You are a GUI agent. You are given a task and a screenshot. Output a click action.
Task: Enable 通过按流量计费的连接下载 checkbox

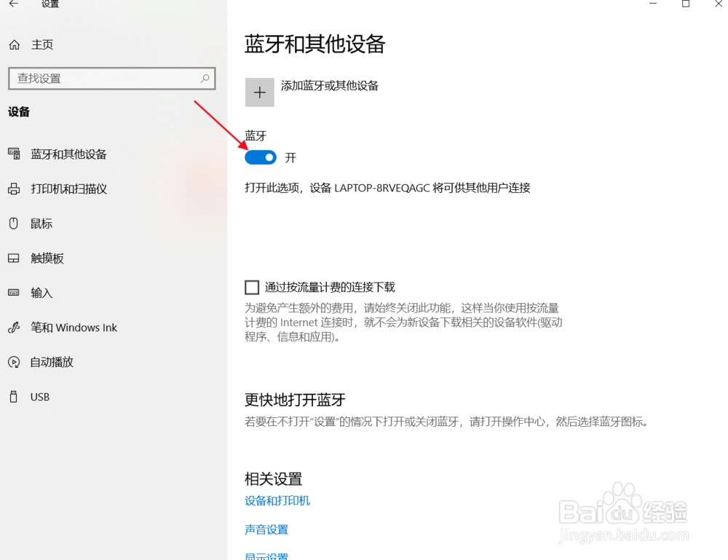(x=251, y=287)
